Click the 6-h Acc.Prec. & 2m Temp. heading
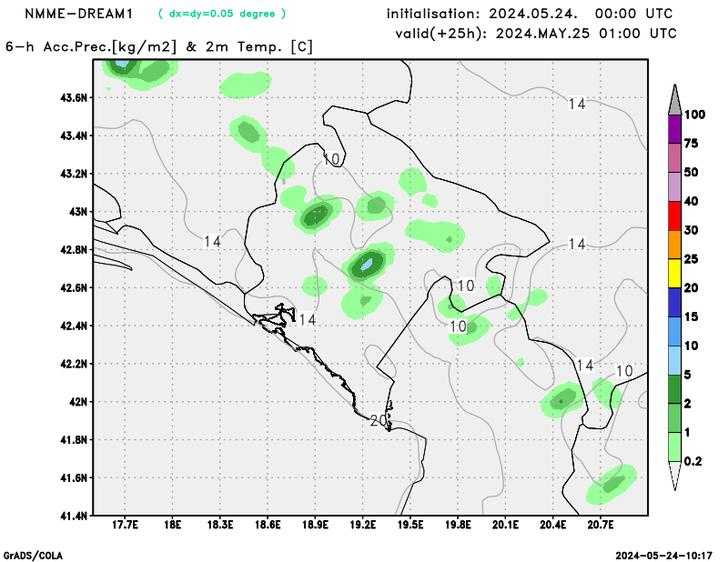 tap(159, 47)
